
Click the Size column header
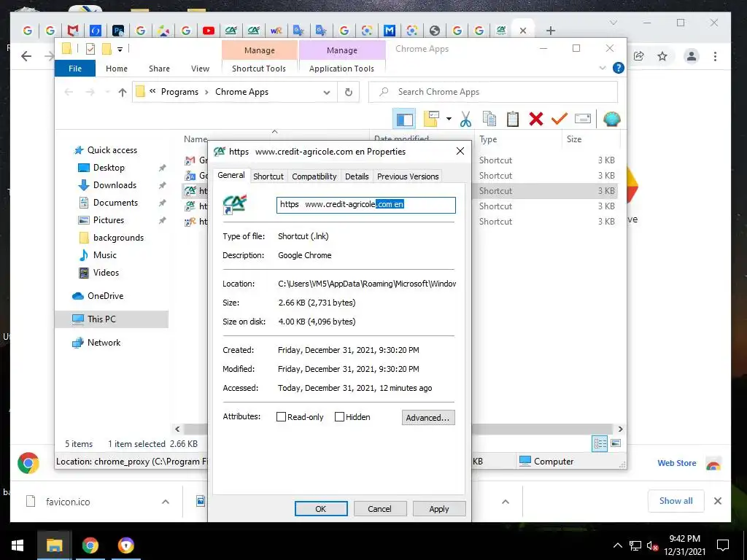(574, 139)
